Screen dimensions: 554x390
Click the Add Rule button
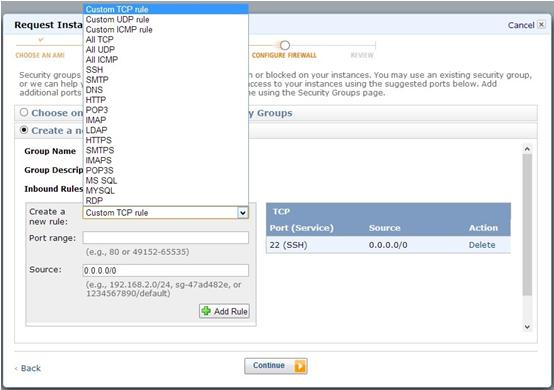pos(224,311)
